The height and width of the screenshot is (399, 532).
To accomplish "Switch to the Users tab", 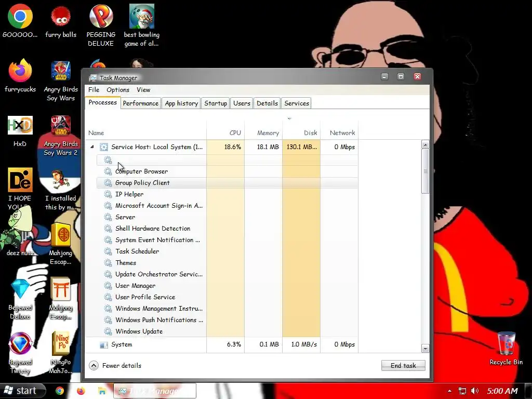I will 242,103.
